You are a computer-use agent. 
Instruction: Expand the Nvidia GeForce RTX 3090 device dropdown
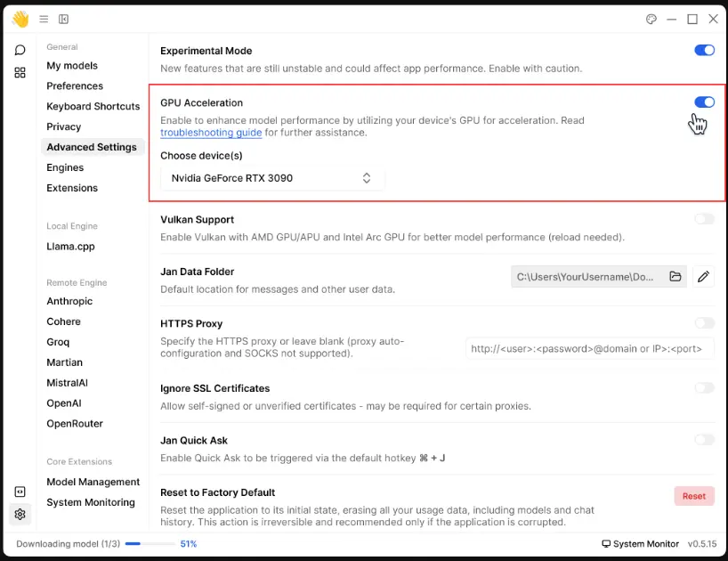pyautogui.click(x=272, y=178)
